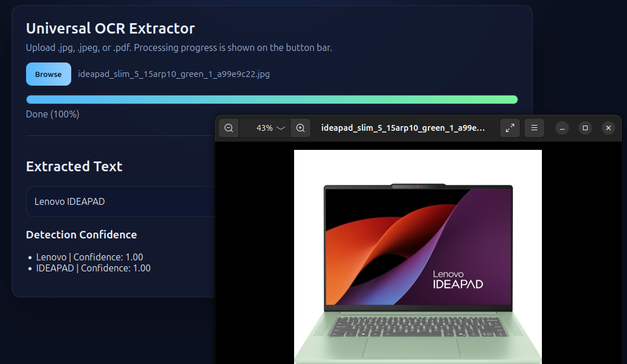Open the 43% zoom level dropdown
The image size is (627, 364).
point(265,128)
